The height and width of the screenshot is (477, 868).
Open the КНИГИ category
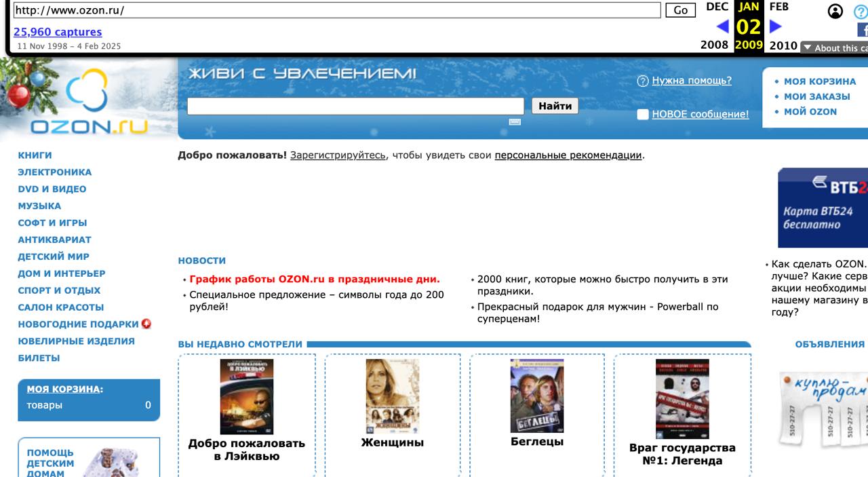(x=35, y=155)
